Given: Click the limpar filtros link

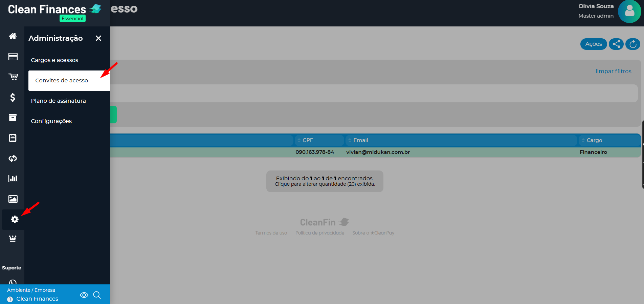Looking at the screenshot, I should [613, 71].
